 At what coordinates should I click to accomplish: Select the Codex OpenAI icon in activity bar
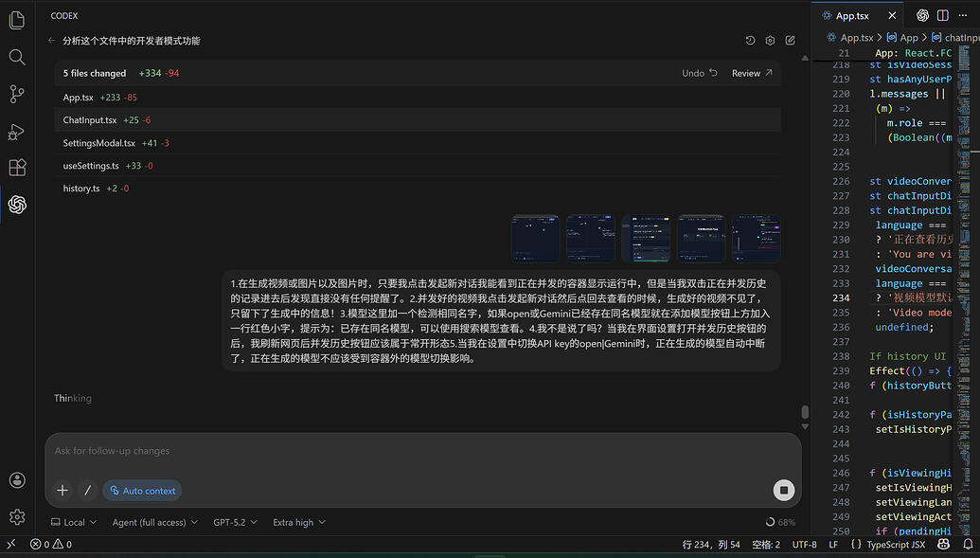pyautogui.click(x=17, y=205)
